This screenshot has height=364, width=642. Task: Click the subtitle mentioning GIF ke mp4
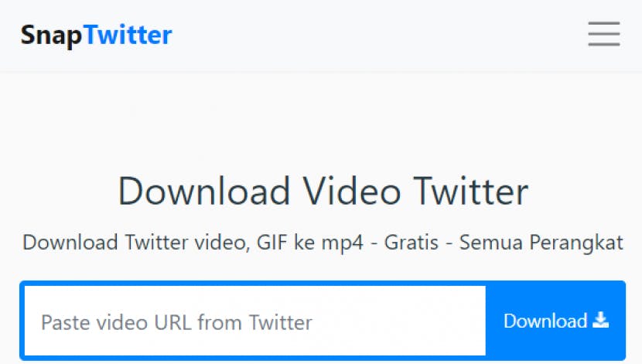tap(323, 243)
